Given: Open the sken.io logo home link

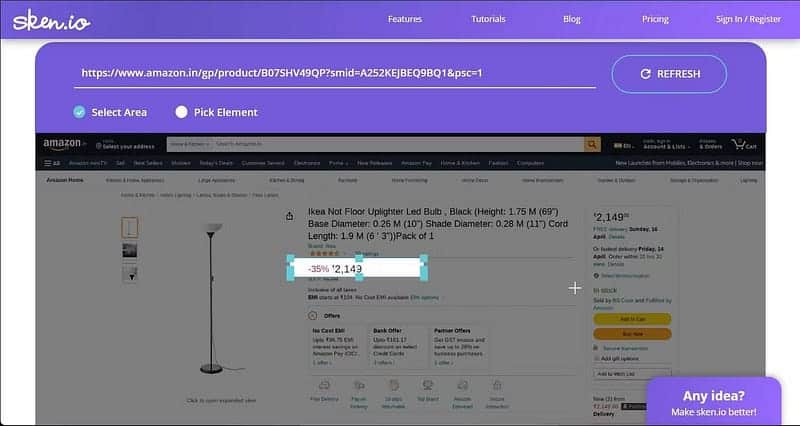Looking at the screenshot, I should (x=52, y=21).
